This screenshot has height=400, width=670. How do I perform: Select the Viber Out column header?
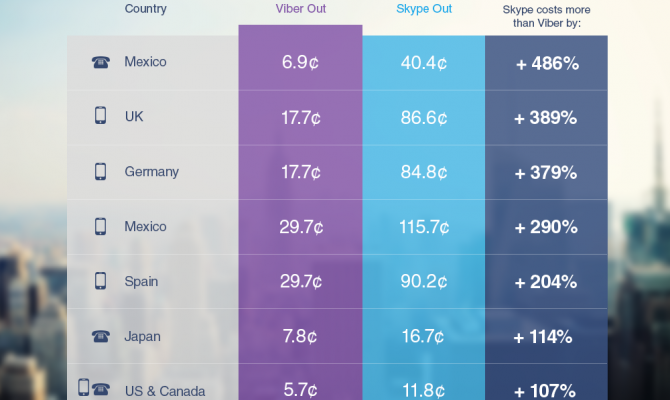coord(300,9)
